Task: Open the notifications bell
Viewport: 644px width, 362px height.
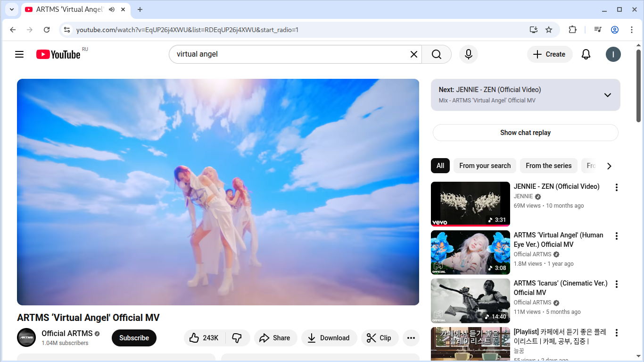Action: [586, 54]
